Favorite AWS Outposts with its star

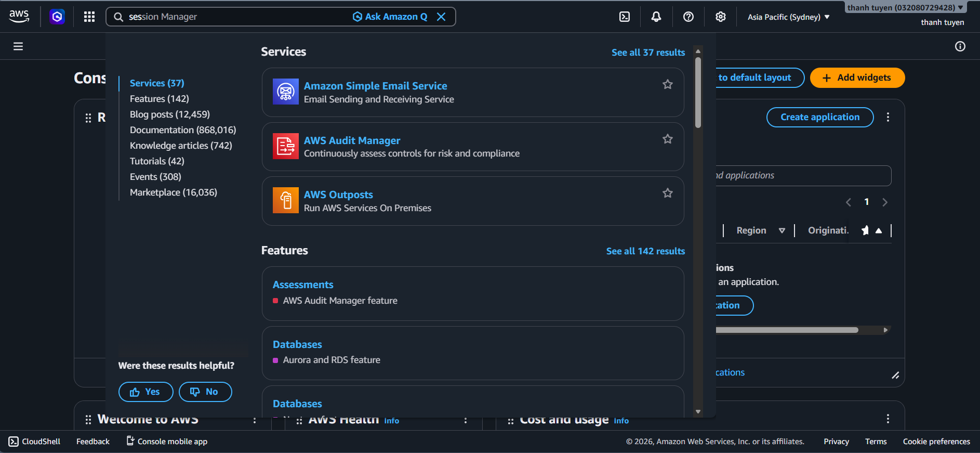668,193
